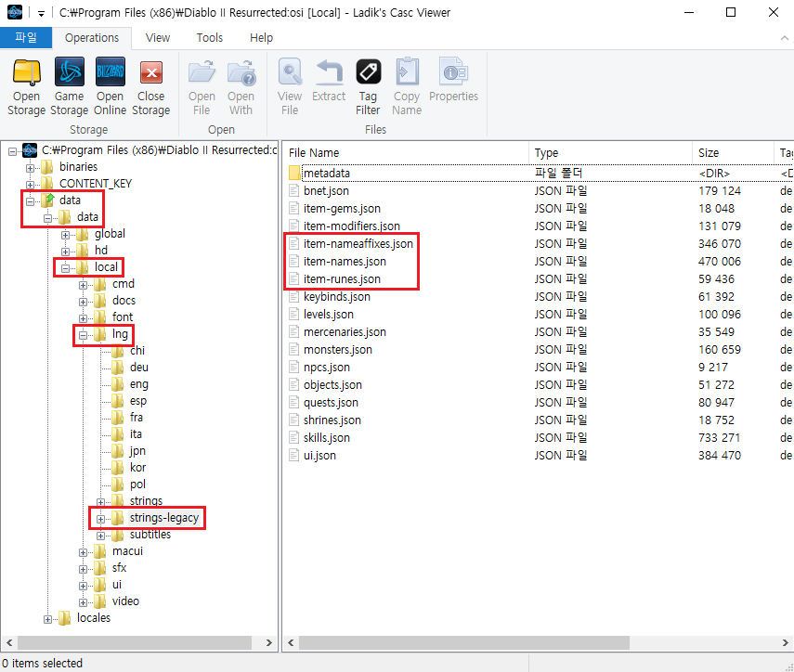Expand the global folder node
The height and width of the screenshot is (672, 794).
[x=65, y=235]
